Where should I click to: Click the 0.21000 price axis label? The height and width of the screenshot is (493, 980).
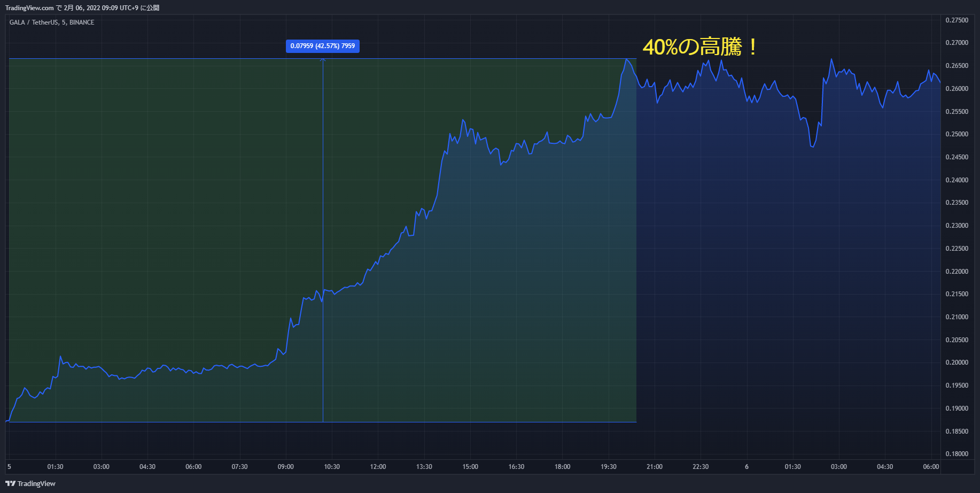pos(956,317)
